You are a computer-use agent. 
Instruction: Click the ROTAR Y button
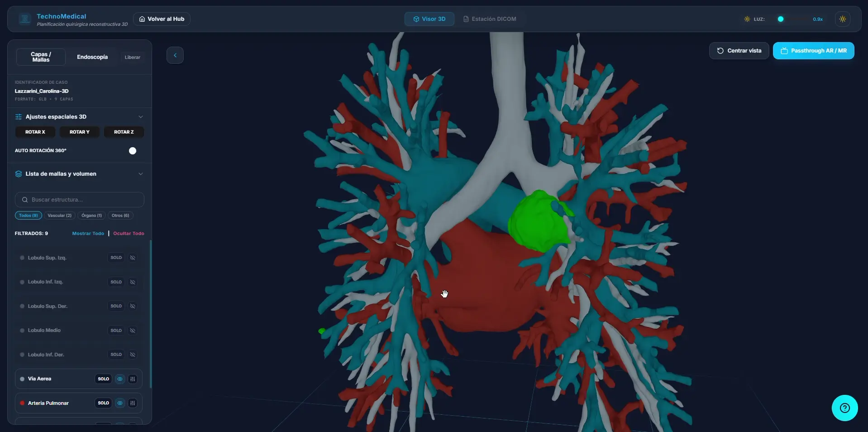pos(80,132)
